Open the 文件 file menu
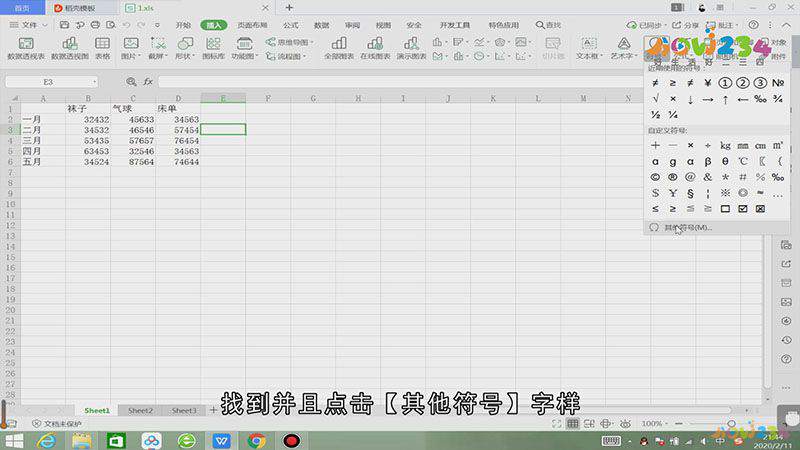The image size is (800, 450). pos(29,24)
